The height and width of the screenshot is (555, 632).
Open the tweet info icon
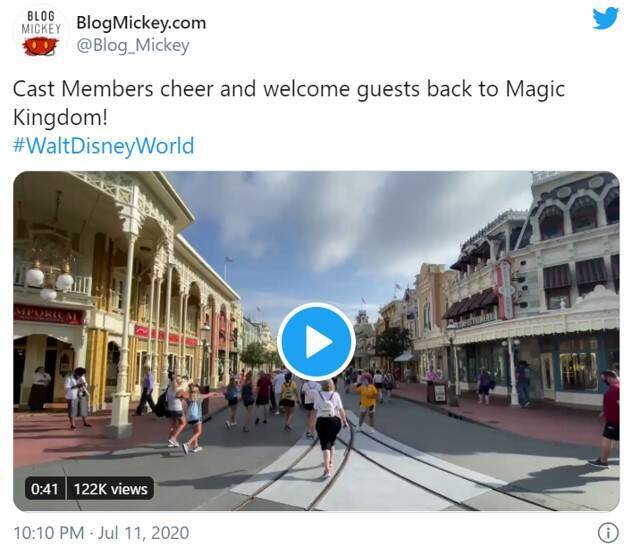tap(607, 532)
